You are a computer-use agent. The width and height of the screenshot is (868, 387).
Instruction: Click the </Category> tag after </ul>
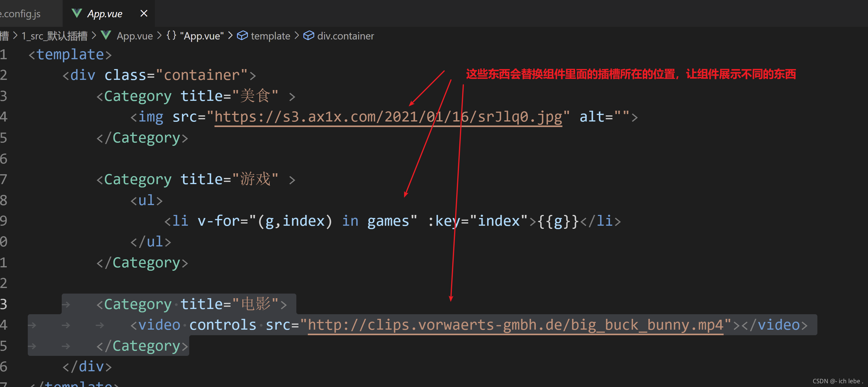[x=142, y=263]
